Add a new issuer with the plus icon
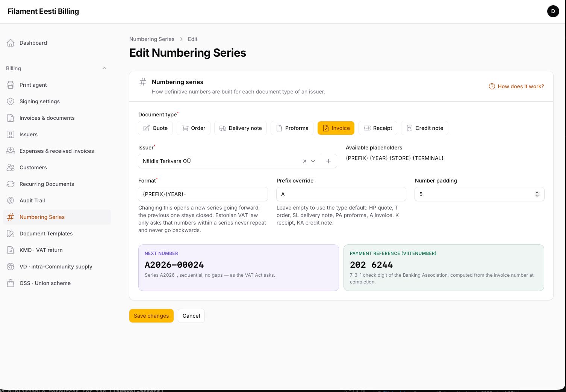 [x=328, y=161]
